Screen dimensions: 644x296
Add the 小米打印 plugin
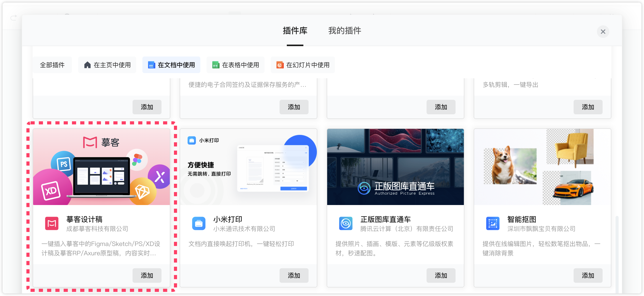click(294, 275)
